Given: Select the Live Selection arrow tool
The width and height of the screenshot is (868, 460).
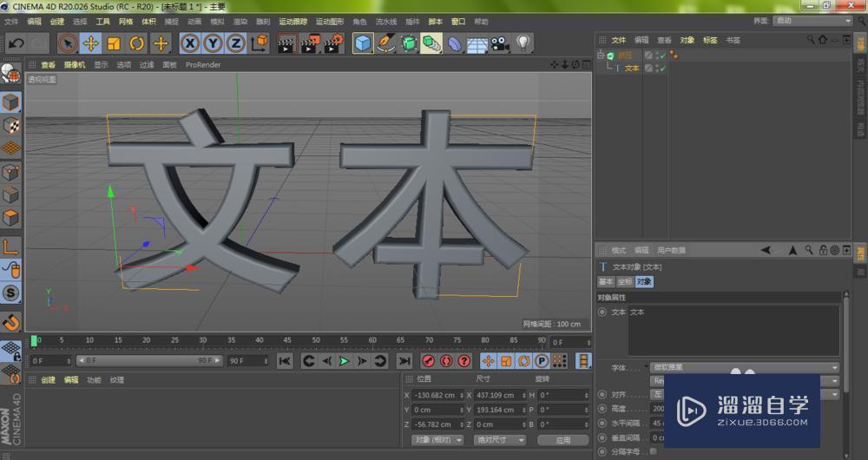Looking at the screenshot, I should [68, 43].
